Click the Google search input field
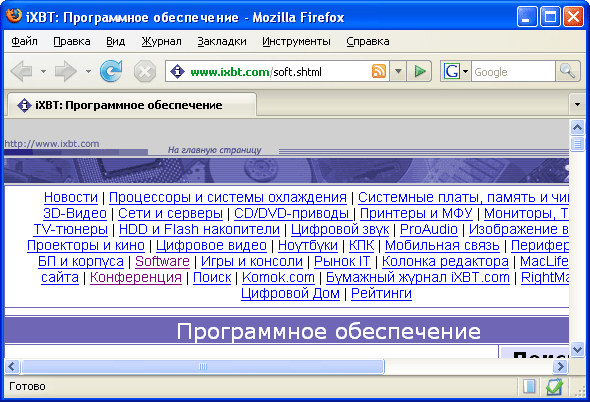This screenshot has height=402, width=590. 513,72
